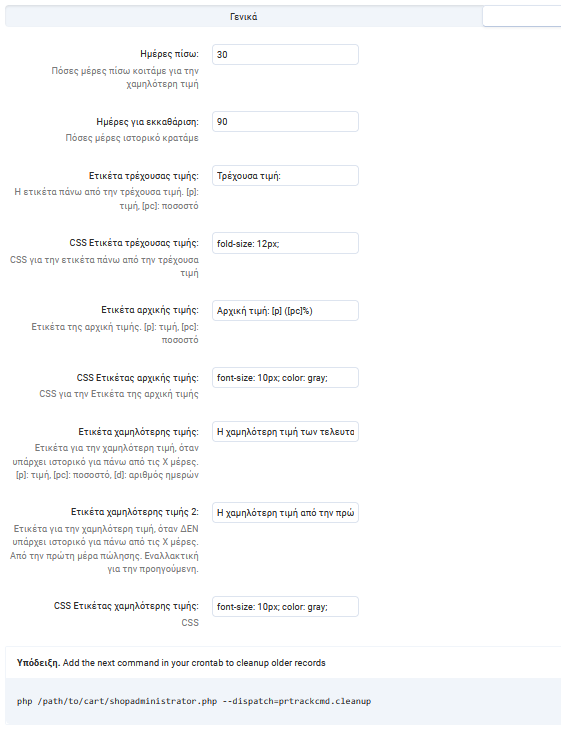The height and width of the screenshot is (750, 561).
Task: Click the Ημέρες για εκκαθάριση label
Action: tap(147, 121)
